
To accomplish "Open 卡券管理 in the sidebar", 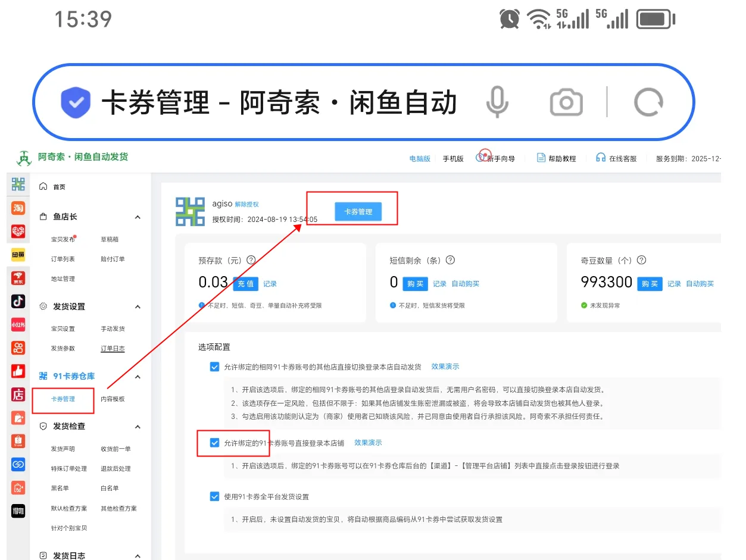I will [x=63, y=399].
